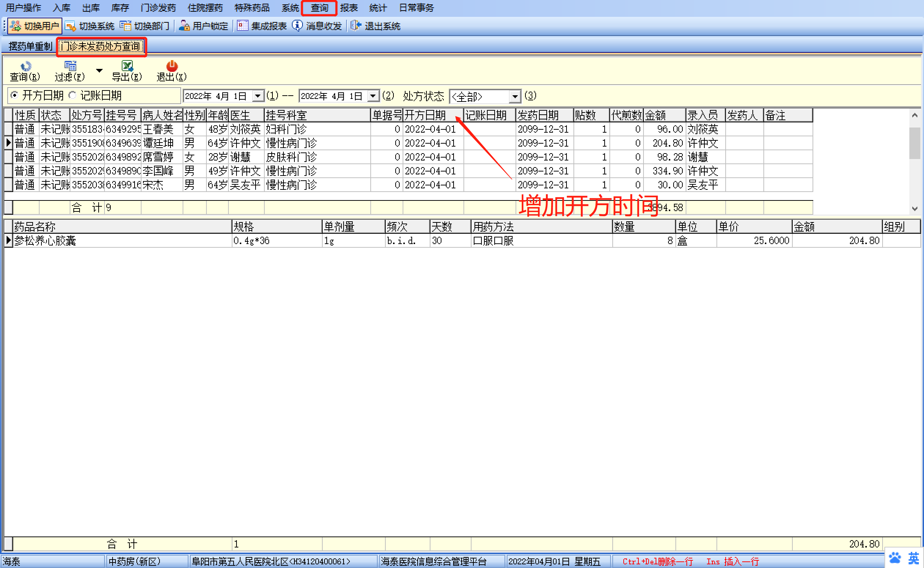Expand the start date picker dropdown
Image resolution: width=924 pixels, height=568 pixels.
click(x=258, y=96)
